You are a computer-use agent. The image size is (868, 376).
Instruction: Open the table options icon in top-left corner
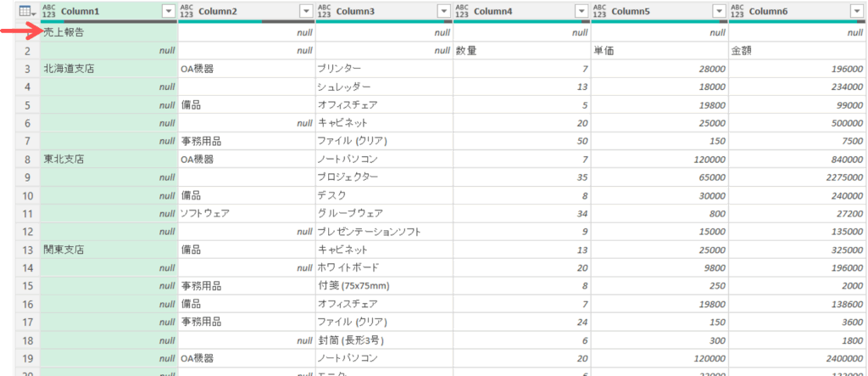25,11
